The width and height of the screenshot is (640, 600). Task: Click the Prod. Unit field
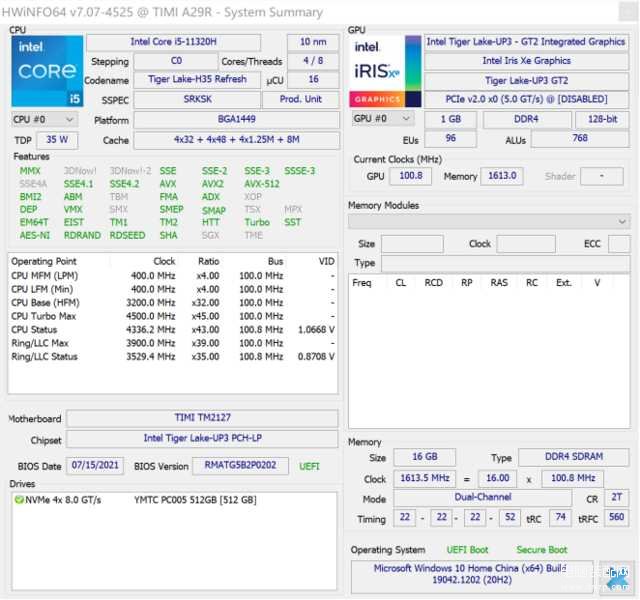coord(300,99)
